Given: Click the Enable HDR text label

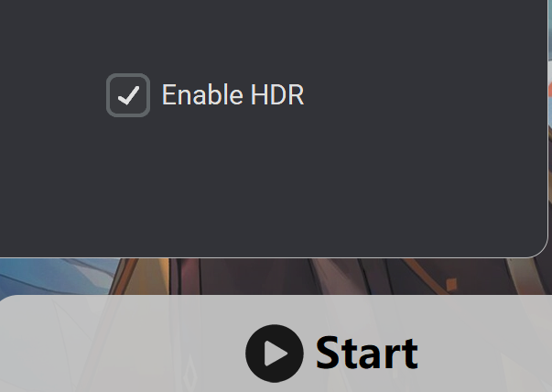Looking at the screenshot, I should point(233,94).
